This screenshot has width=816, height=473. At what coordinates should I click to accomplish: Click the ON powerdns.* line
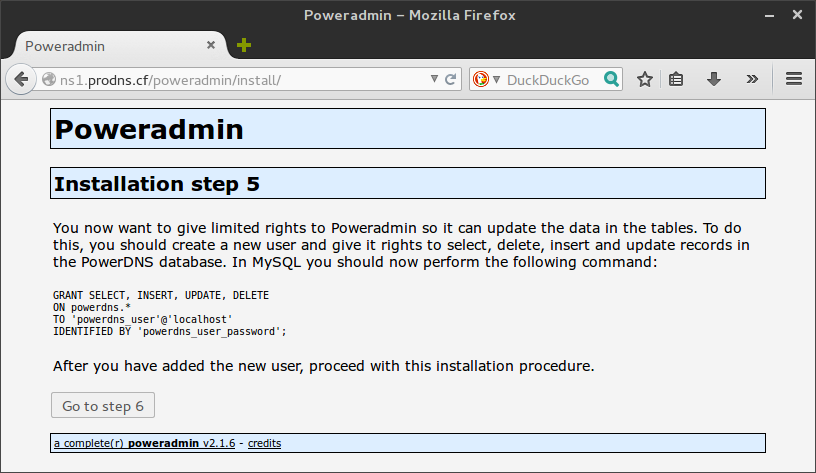pyautogui.click(x=92, y=308)
